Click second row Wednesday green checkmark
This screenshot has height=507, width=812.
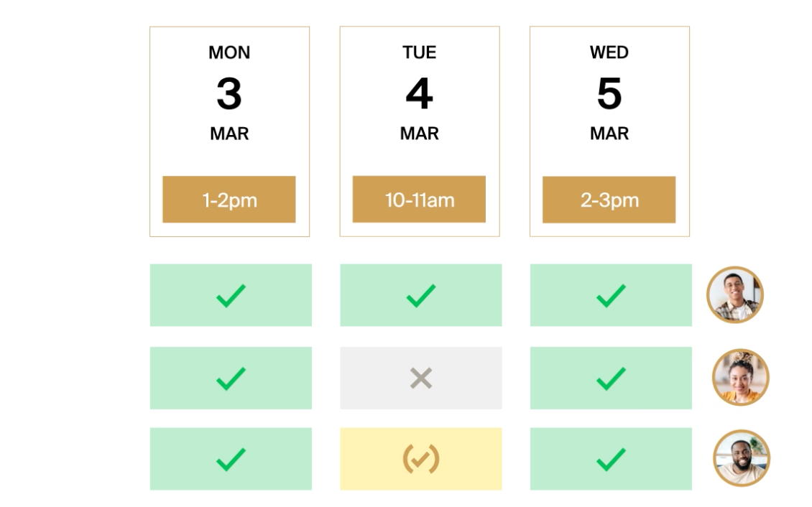tap(611, 378)
